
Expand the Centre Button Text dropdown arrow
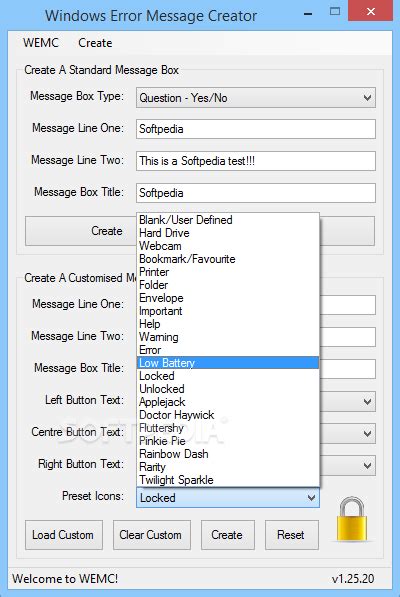click(x=367, y=433)
